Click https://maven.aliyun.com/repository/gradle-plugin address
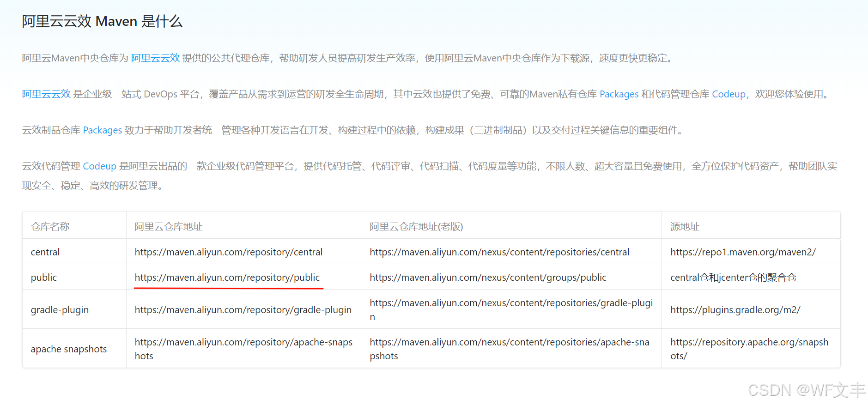The width and height of the screenshot is (868, 405). point(243,310)
